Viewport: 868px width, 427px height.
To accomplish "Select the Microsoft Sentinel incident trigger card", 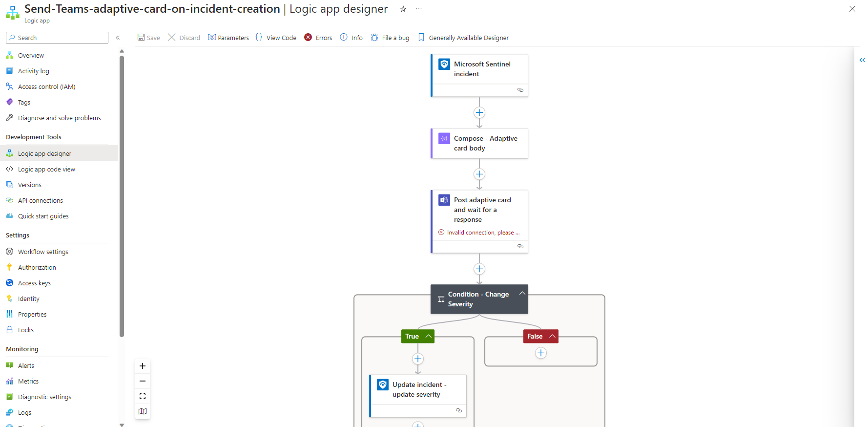I will click(479, 75).
